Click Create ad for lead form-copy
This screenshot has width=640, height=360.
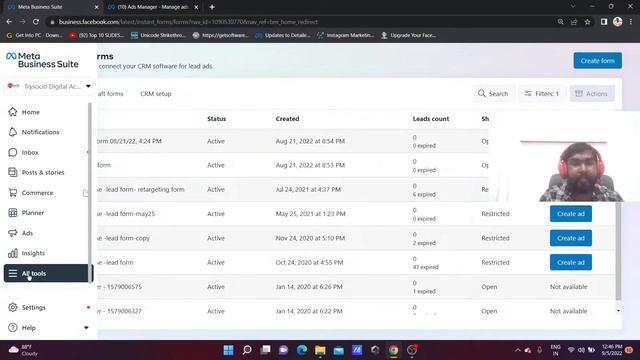click(x=571, y=238)
